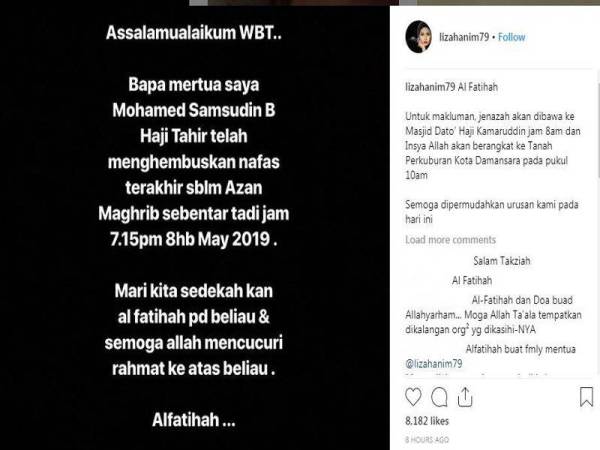This screenshot has height=450, width=600.
Task: Select the black announcement image
Action: click(x=195, y=228)
